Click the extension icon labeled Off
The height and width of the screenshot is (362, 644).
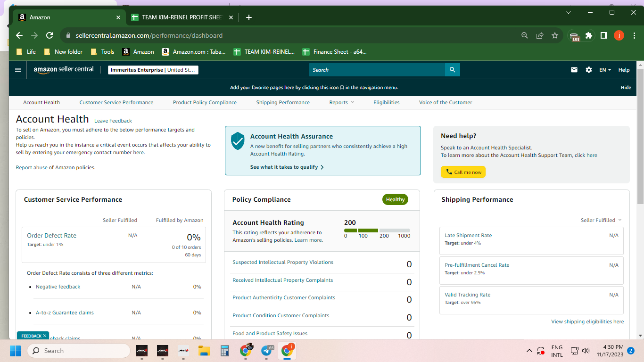(574, 36)
